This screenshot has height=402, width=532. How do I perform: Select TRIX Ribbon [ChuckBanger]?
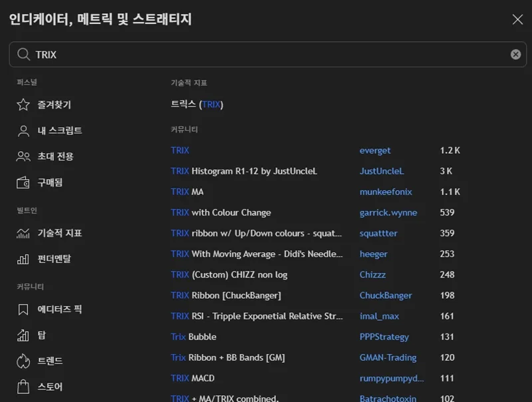pos(226,296)
